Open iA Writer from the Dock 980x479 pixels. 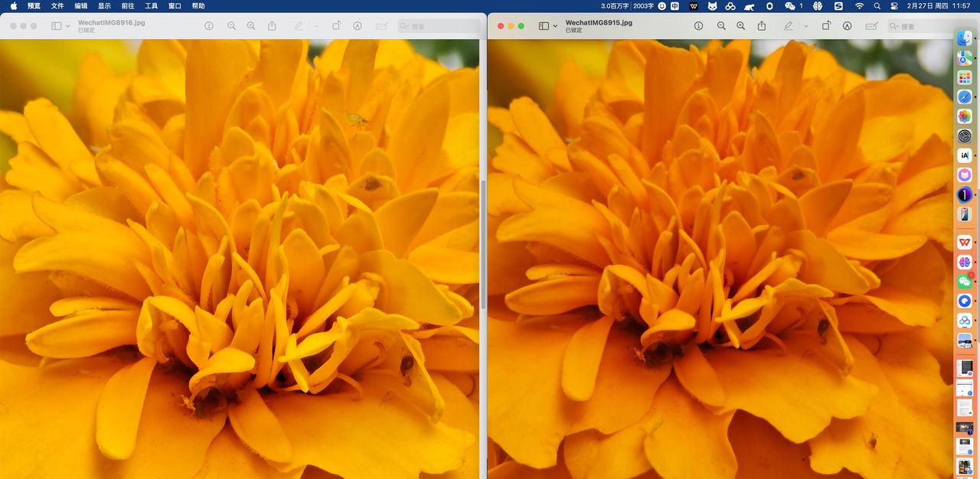[x=965, y=155]
